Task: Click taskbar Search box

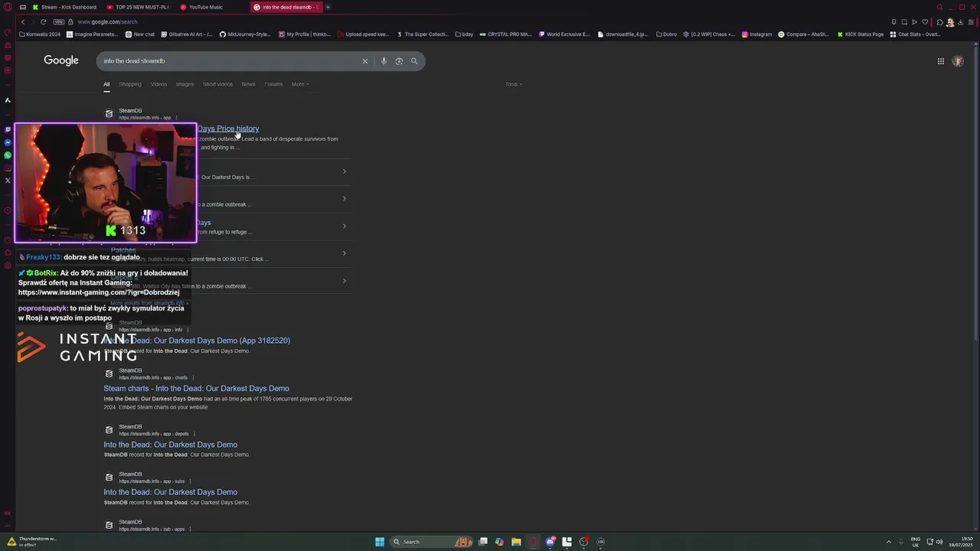Action: pos(433,542)
